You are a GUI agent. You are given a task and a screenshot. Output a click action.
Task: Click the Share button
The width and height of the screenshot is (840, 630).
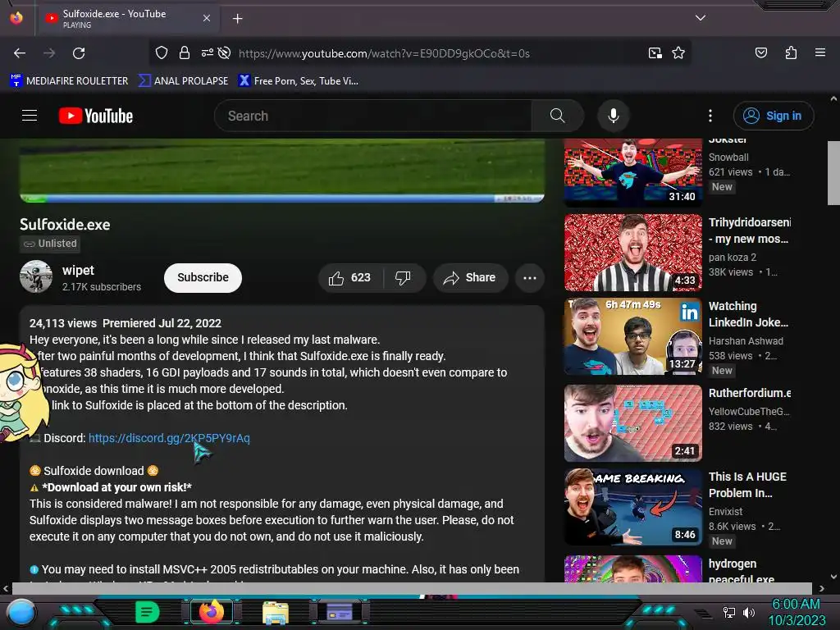(470, 277)
